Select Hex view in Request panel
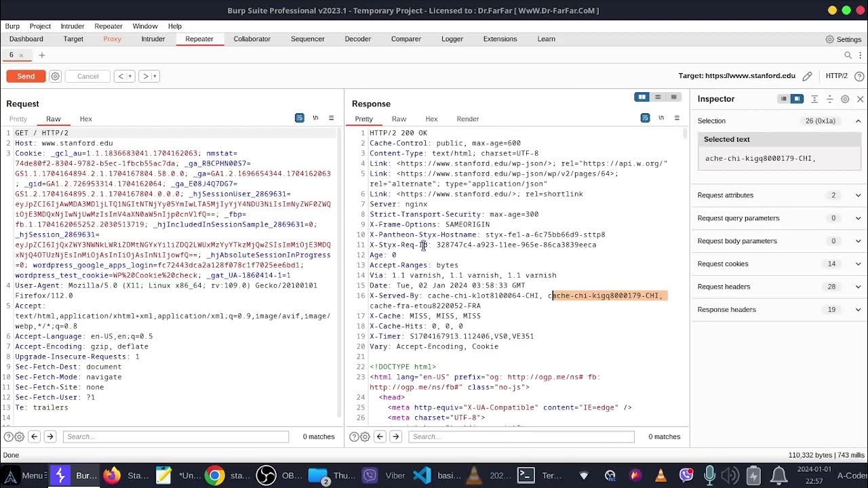868x488 pixels. pos(86,119)
